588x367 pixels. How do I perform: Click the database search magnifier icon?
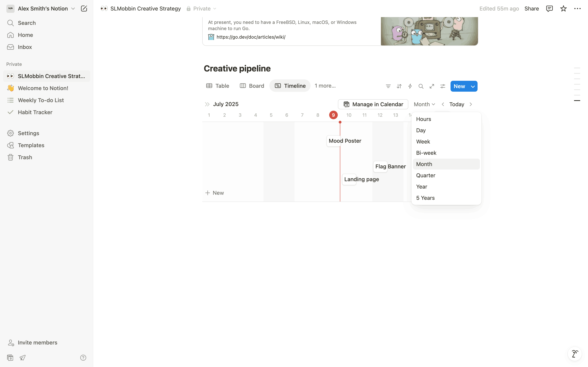(421, 86)
